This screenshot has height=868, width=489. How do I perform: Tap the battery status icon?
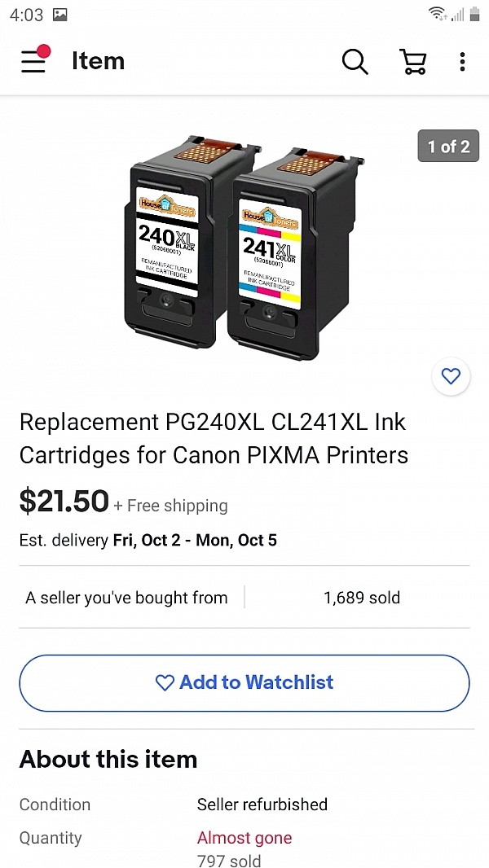coord(474,14)
